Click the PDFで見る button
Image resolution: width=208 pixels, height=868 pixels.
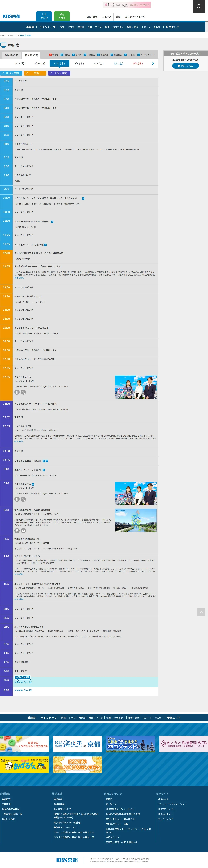(185, 66)
